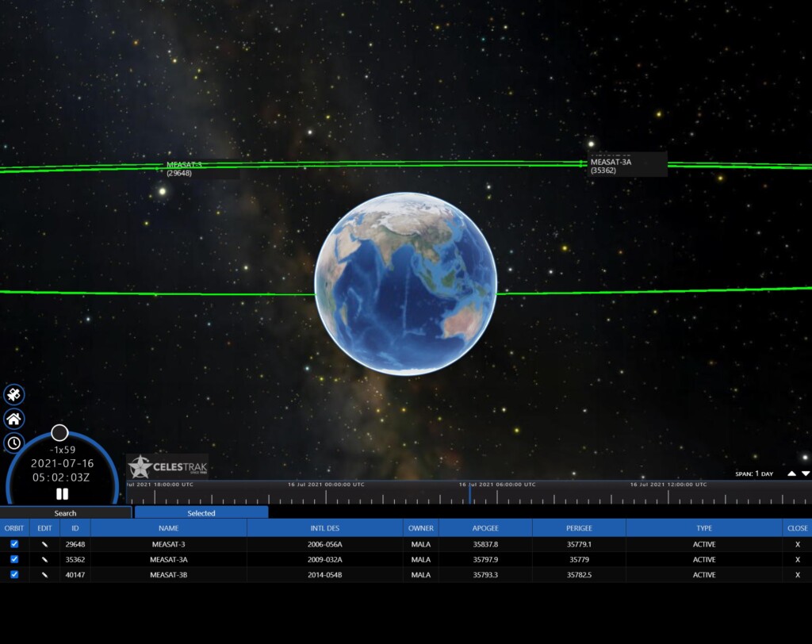
Task: Edit MEASAT-3 using its pencil icon
Action: pos(44,544)
